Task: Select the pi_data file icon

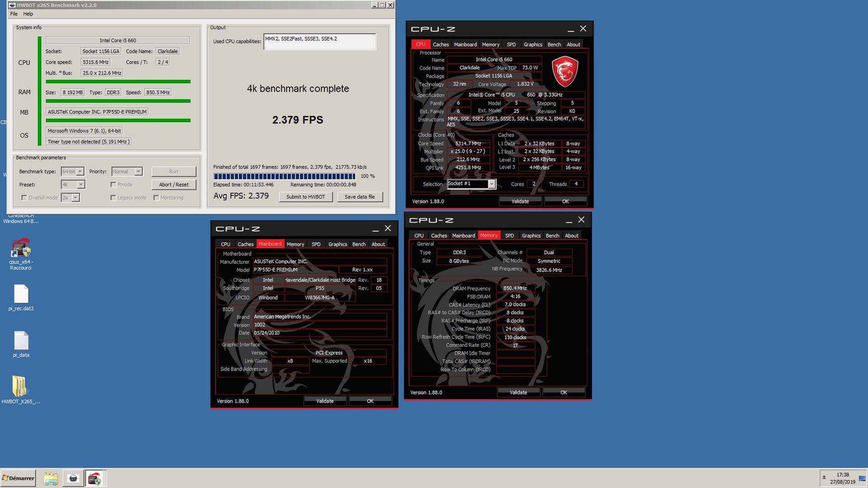Action: point(21,344)
